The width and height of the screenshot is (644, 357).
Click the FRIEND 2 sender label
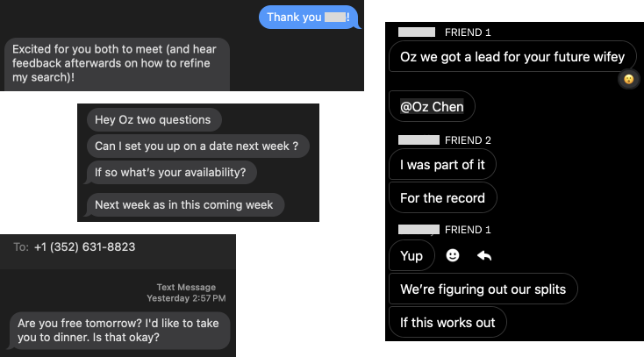pos(468,140)
